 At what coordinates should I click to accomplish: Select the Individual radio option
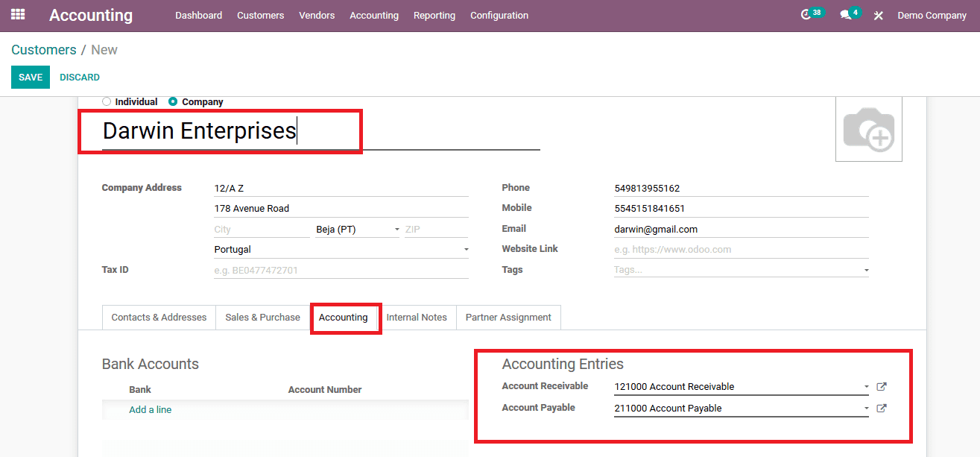coord(107,101)
